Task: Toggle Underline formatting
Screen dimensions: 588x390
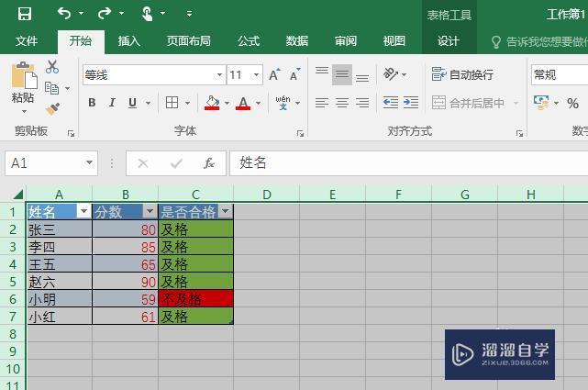Action: 132,103
